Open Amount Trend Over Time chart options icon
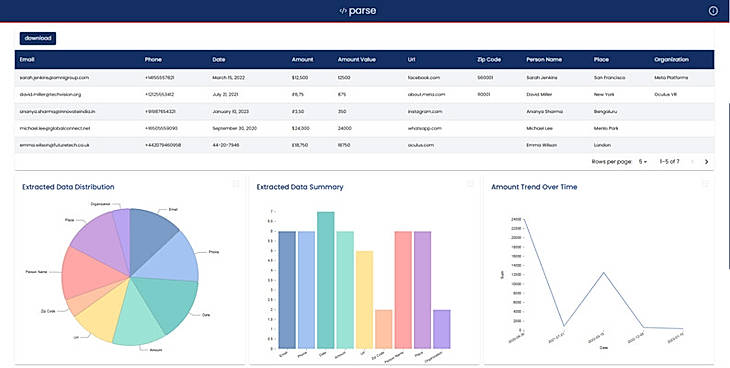The image size is (730, 368). pos(705,184)
